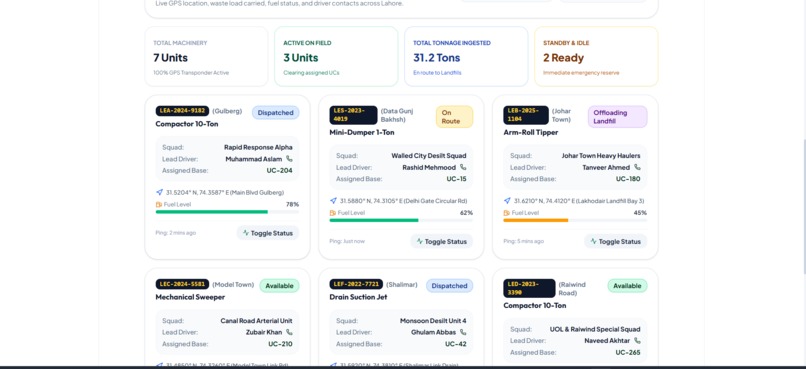Click plate number LED-2023-3390
This screenshot has height=369, width=806.
pos(529,288)
